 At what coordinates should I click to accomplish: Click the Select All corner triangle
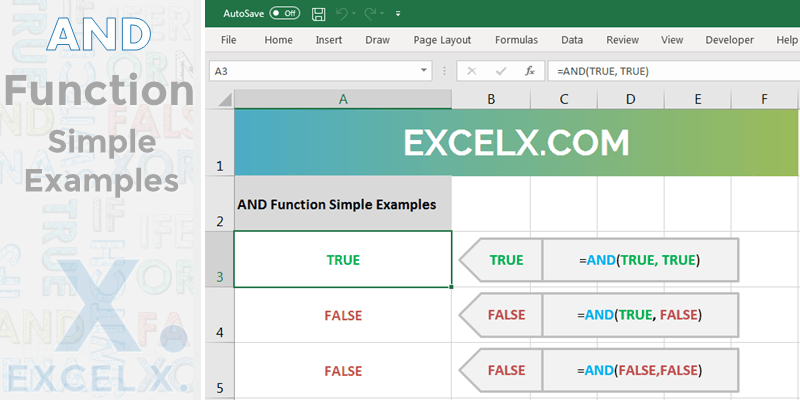(224, 99)
